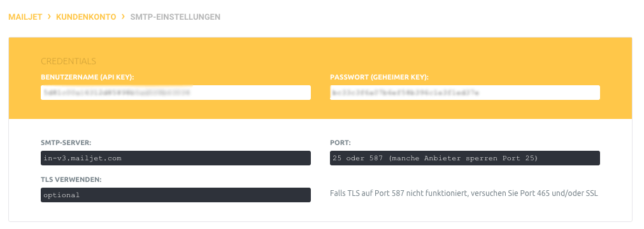
Task: Click the Port field showing 25 oder 587
Action: [x=465, y=158]
